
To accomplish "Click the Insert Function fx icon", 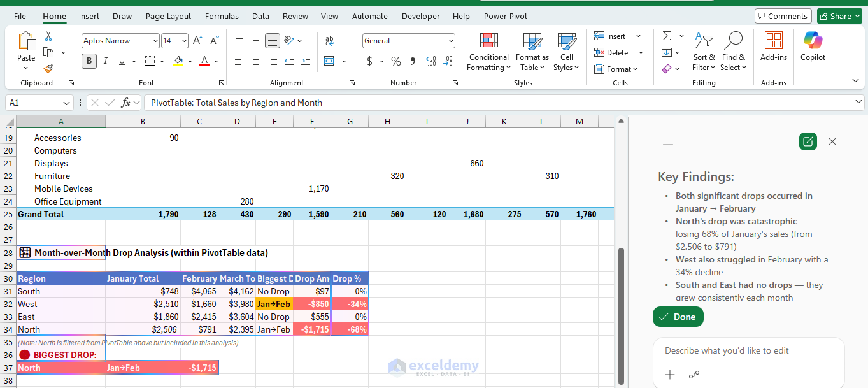I will pyautogui.click(x=126, y=103).
